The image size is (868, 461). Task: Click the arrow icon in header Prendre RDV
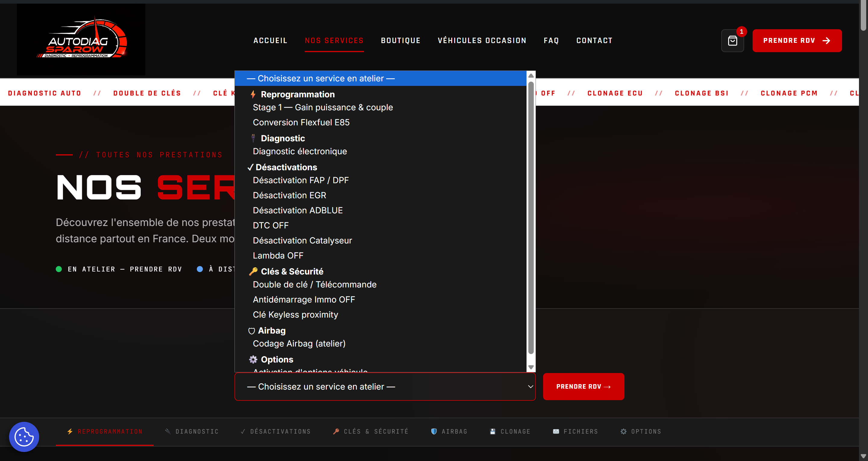pyautogui.click(x=826, y=41)
